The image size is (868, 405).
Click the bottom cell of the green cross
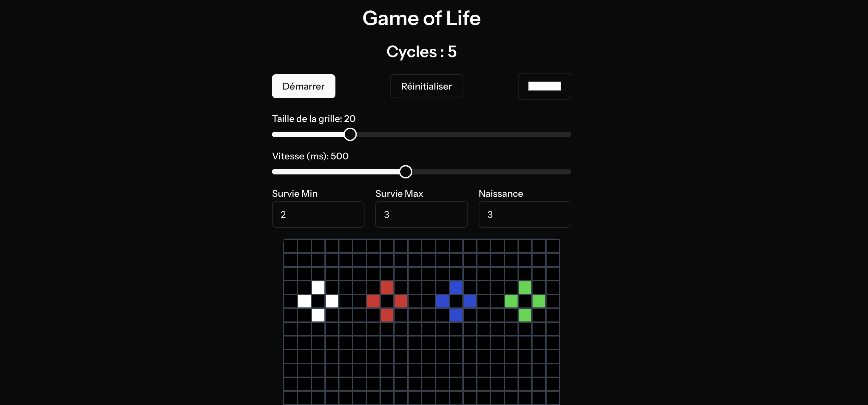[525, 316]
